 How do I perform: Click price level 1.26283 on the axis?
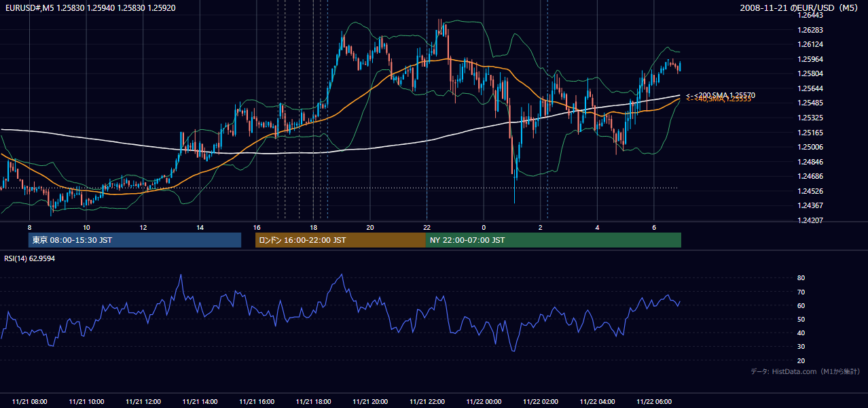coord(810,30)
